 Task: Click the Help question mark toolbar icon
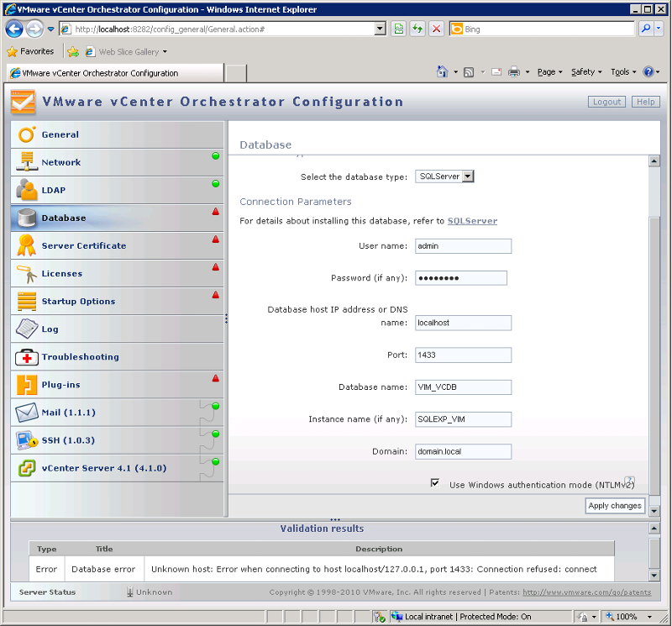coord(648,71)
